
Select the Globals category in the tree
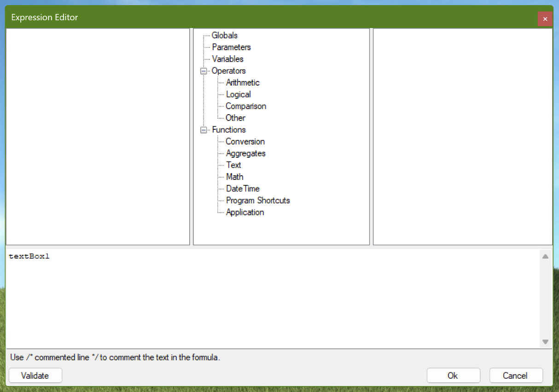pyautogui.click(x=224, y=35)
